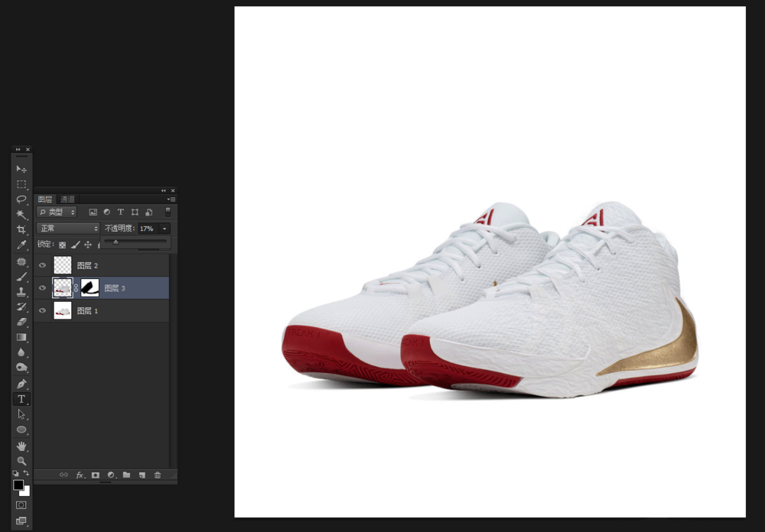Add a layer mask
Image resolution: width=765 pixels, height=532 pixels.
pos(96,475)
